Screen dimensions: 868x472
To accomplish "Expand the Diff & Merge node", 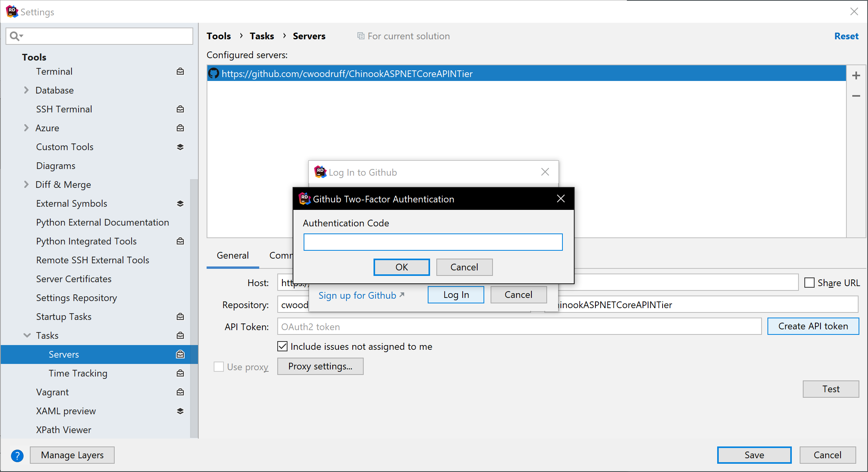I will (26, 185).
